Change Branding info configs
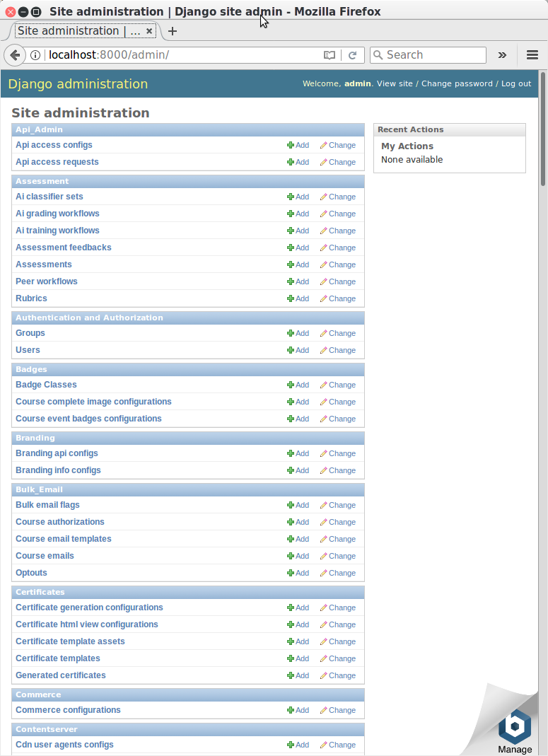The width and height of the screenshot is (548, 756). click(x=338, y=470)
